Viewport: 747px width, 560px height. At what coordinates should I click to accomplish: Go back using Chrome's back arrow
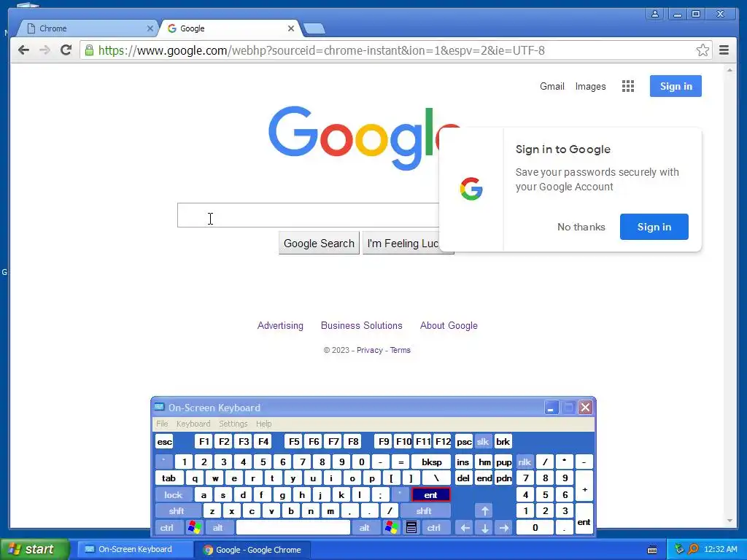[x=23, y=50]
